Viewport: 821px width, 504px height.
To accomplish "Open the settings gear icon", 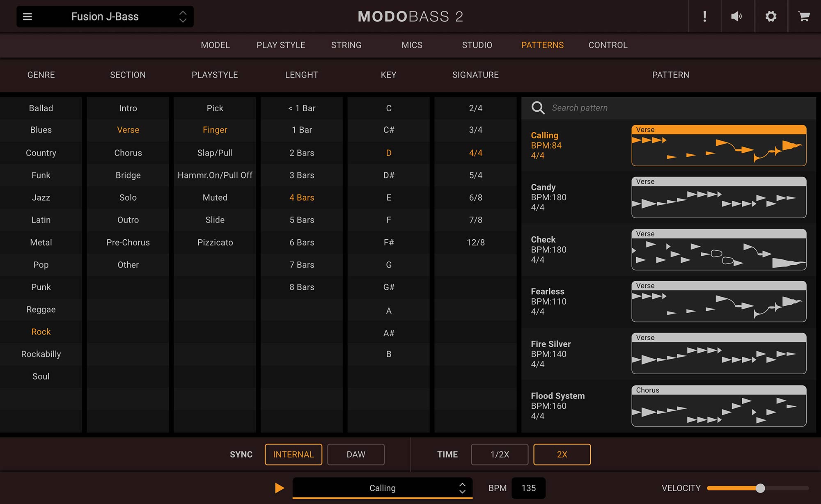I will (x=771, y=16).
